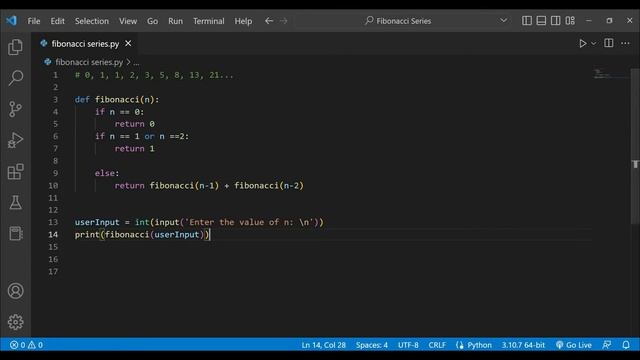Click the minimap code overview
This screenshot has width=640, height=360.
coord(610,75)
